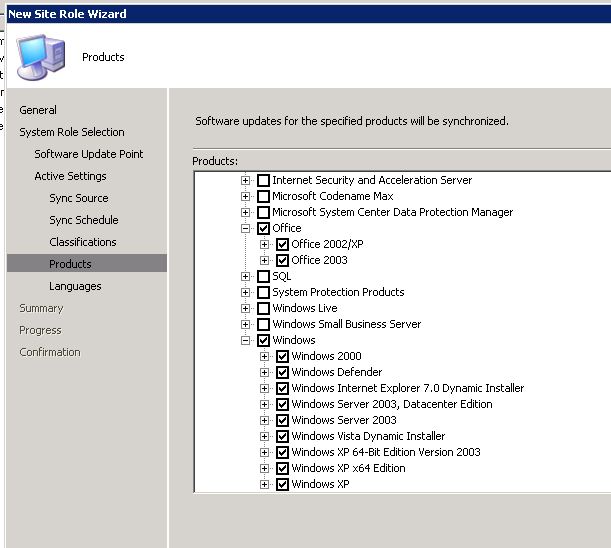
Task: Select the Products step in sidebar
Action: pyautogui.click(x=87, y=264)
